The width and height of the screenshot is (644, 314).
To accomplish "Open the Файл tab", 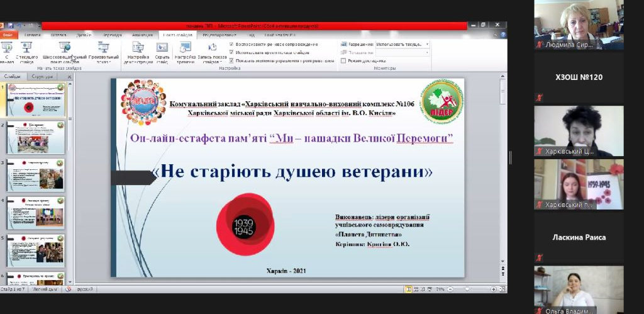I will (x=8, y=35).
